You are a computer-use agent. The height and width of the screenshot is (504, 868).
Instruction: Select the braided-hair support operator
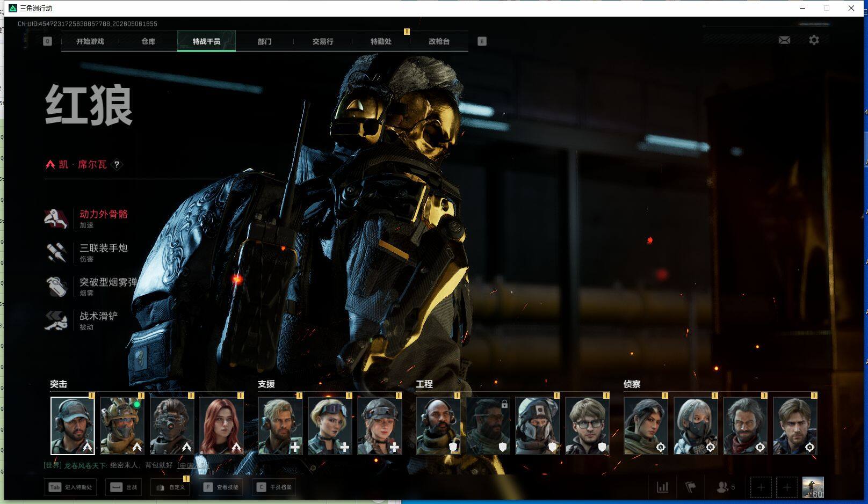(379, 426)
